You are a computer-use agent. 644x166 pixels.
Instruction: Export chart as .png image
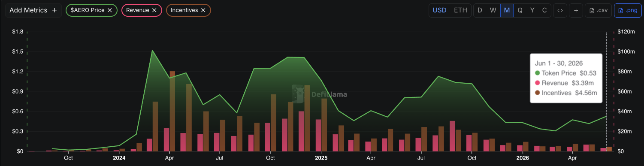[628, 10]
